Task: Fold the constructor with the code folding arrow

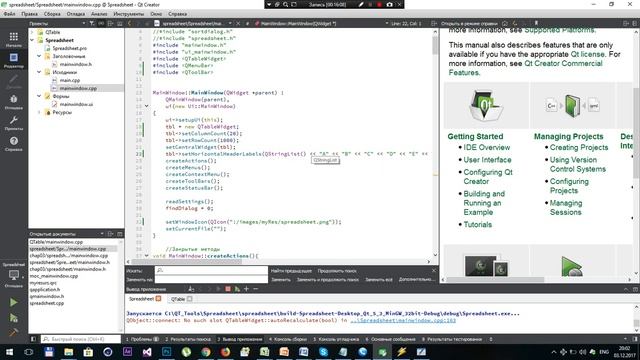Action: click(147, 106)
